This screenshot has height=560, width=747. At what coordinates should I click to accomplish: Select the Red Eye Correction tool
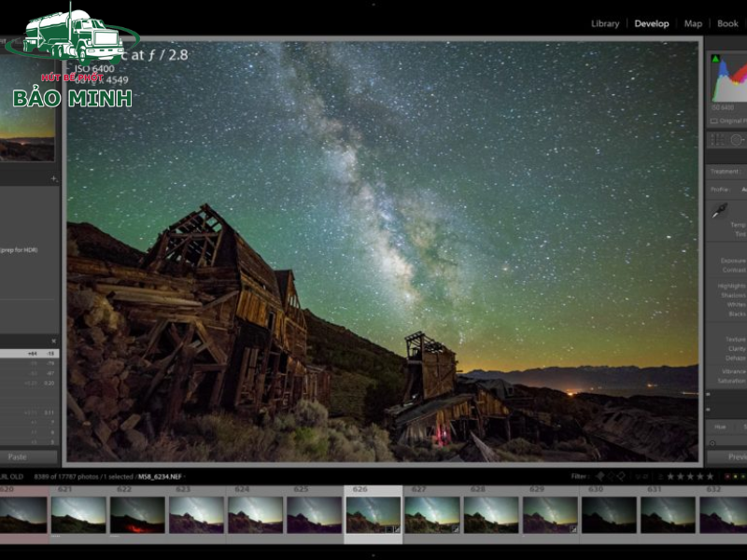click(x=743, y=141)
